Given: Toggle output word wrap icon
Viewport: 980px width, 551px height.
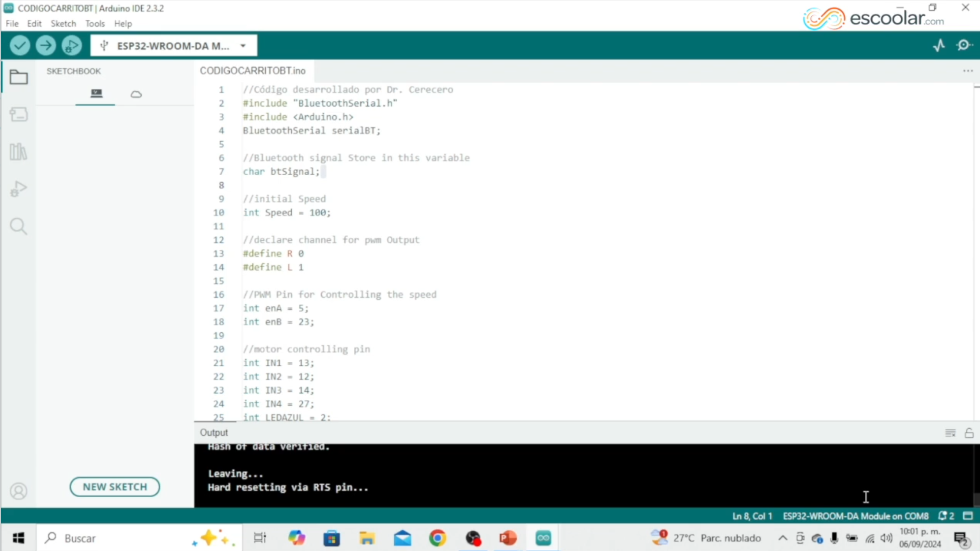Looking at the screenshot, I should coord(950,433).
